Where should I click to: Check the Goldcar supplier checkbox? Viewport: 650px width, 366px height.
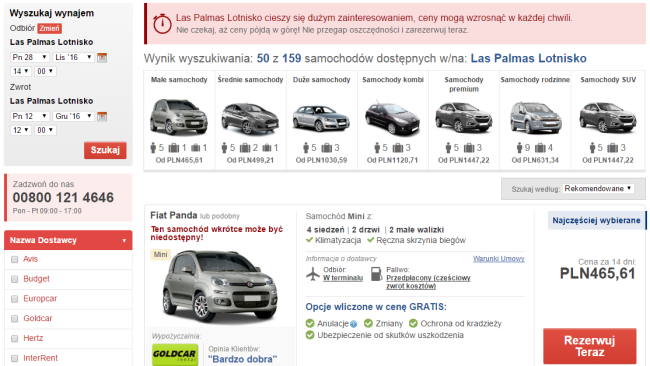pyautogui.click(x=15, y=319)
